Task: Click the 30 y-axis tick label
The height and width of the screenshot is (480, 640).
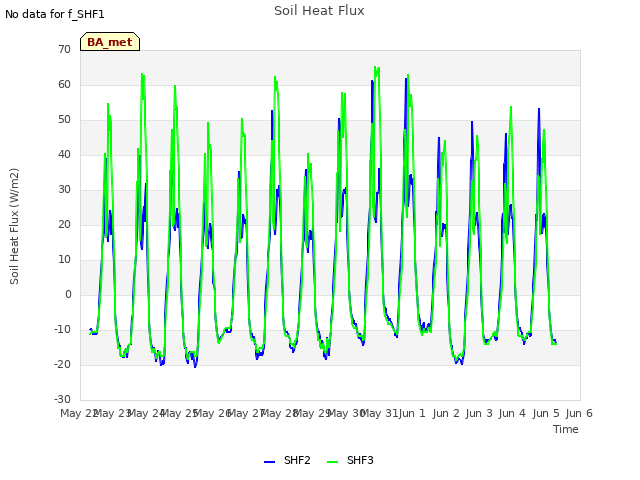Action: [64, 189]
